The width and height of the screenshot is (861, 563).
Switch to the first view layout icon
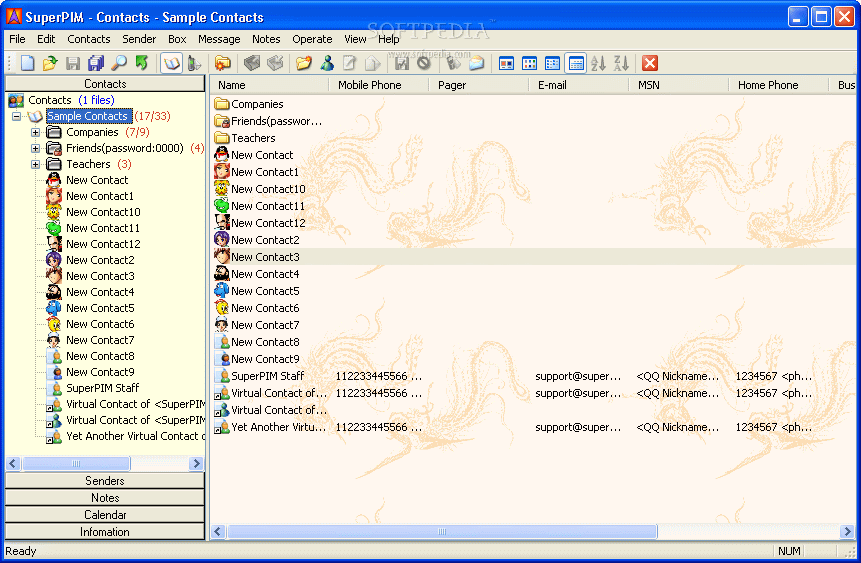click(x=506, y=63)
